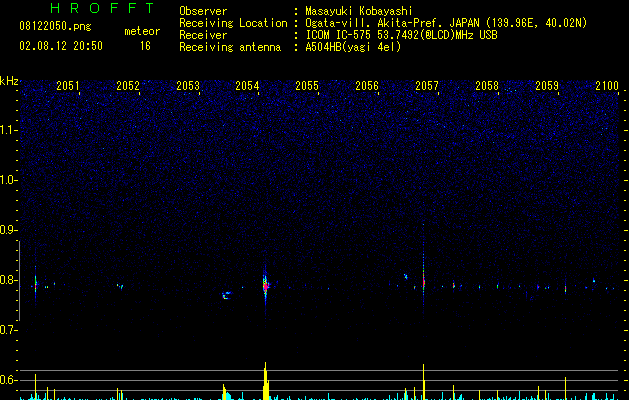Screen dimensions: 629x400
Task: Click the A504HB(yagi 4el) antenna text
Action: pos(353,47)
